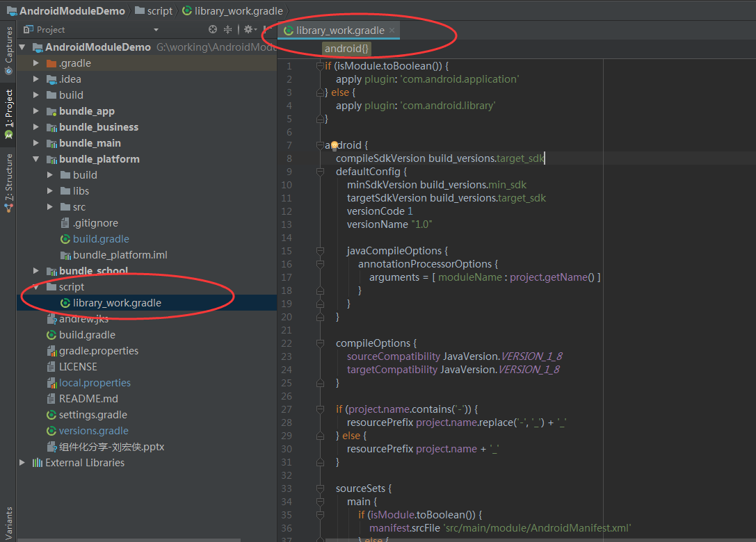Select the settings.gradle file icon

(x=51, y=415)
